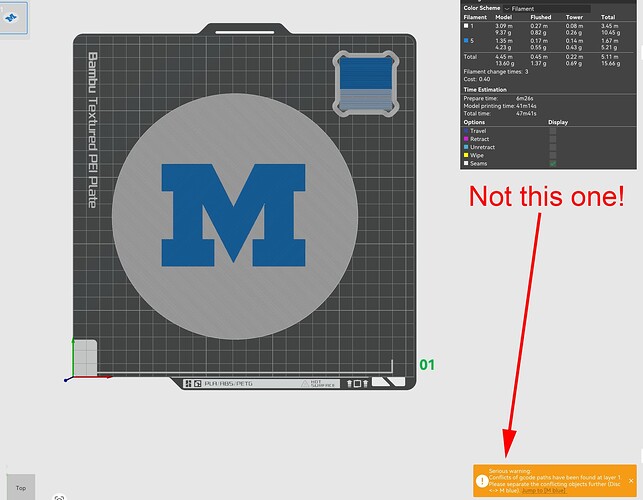643x500 pixels.
Task: Open the Color Scheme Filament dropdown
Action: pos(547,9)
